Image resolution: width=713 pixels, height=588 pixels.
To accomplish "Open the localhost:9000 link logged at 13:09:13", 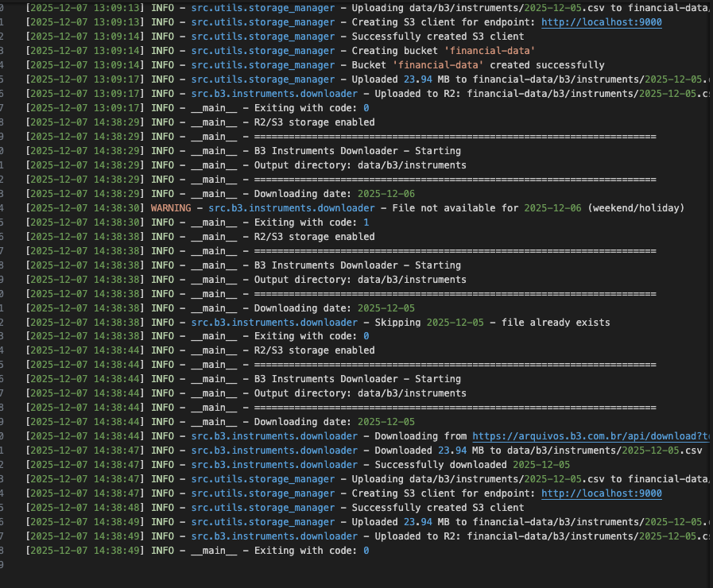I will [x=601, y=22].
